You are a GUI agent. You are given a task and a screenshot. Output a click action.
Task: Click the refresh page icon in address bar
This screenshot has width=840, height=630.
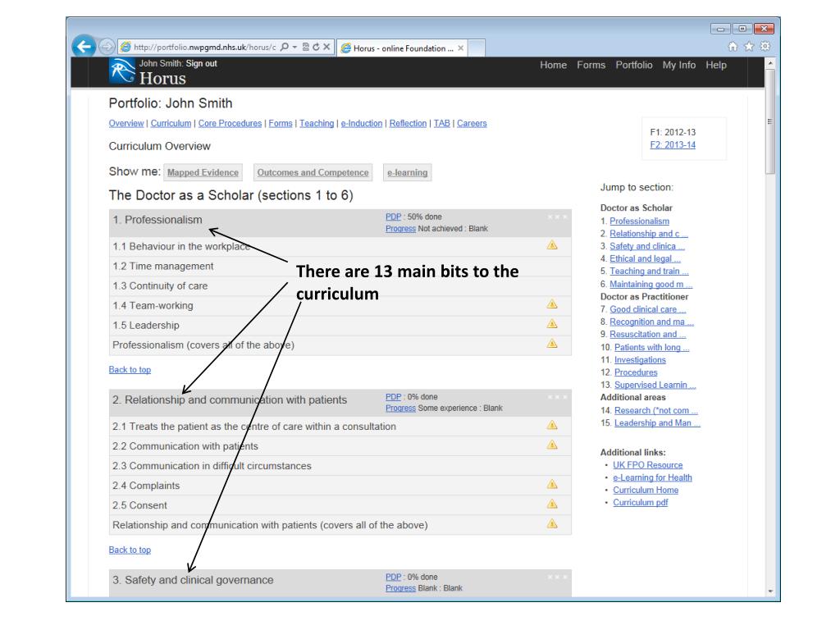pyautogui.click(x=316, y=47)
